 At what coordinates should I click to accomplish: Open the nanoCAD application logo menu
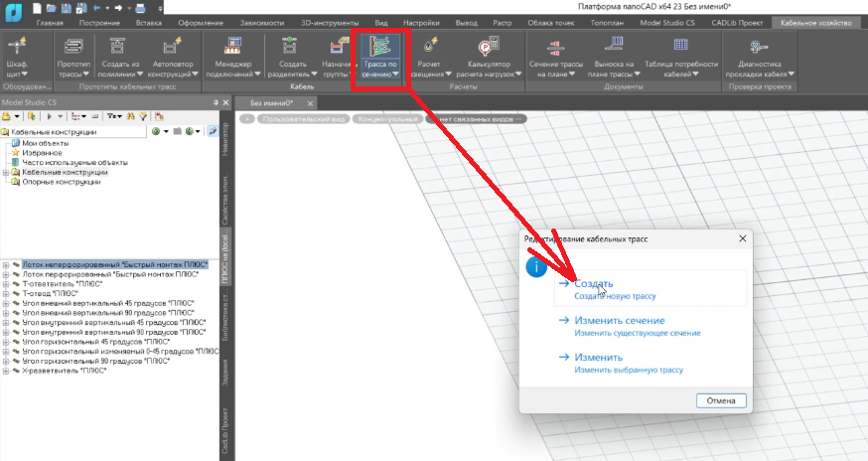tap(13, 11)
